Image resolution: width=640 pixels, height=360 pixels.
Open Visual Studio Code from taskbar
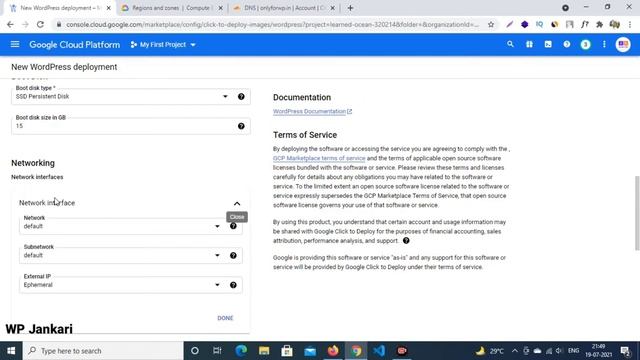(379, 351)
